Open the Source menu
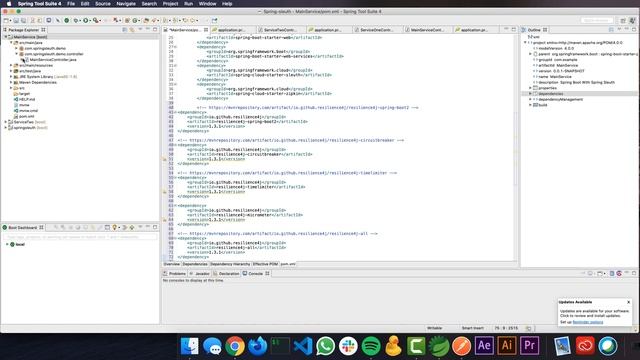The height and width of the screenshot is (360, 640). tap(103, 4)
